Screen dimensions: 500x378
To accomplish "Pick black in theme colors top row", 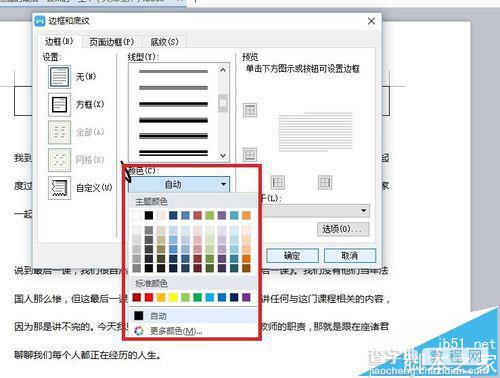I will coord(149,215).
